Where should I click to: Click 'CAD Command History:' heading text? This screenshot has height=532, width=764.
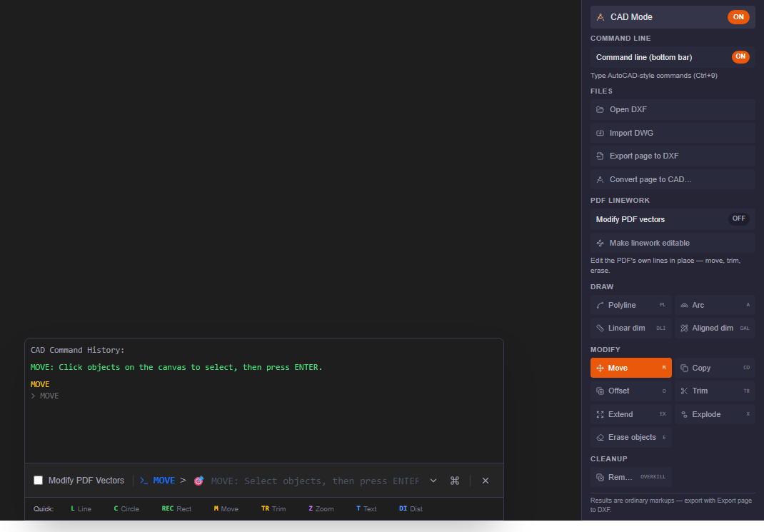tap(78, 351)
